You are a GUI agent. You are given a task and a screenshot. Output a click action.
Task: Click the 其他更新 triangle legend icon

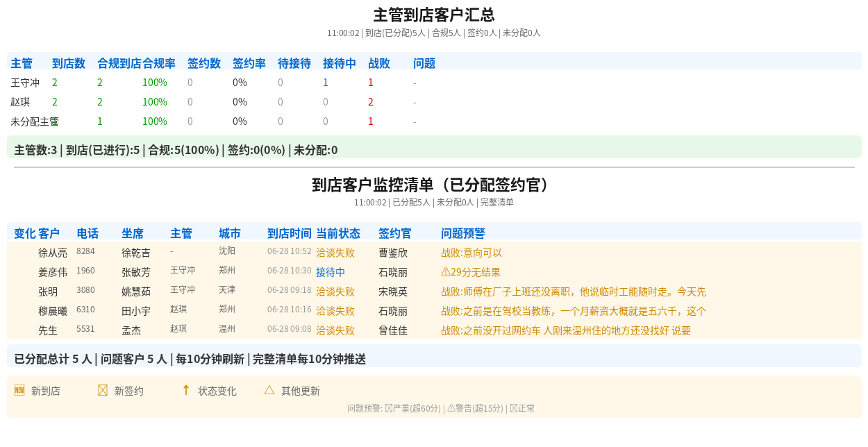pos(269,390)
